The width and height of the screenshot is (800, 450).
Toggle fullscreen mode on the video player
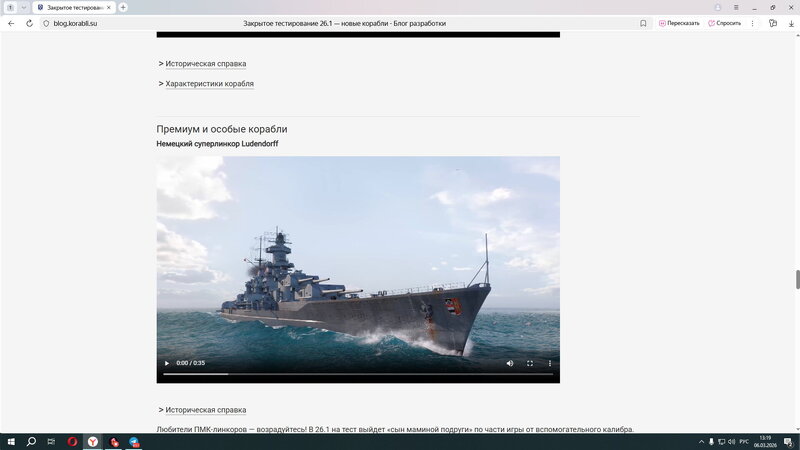[530, 363]
